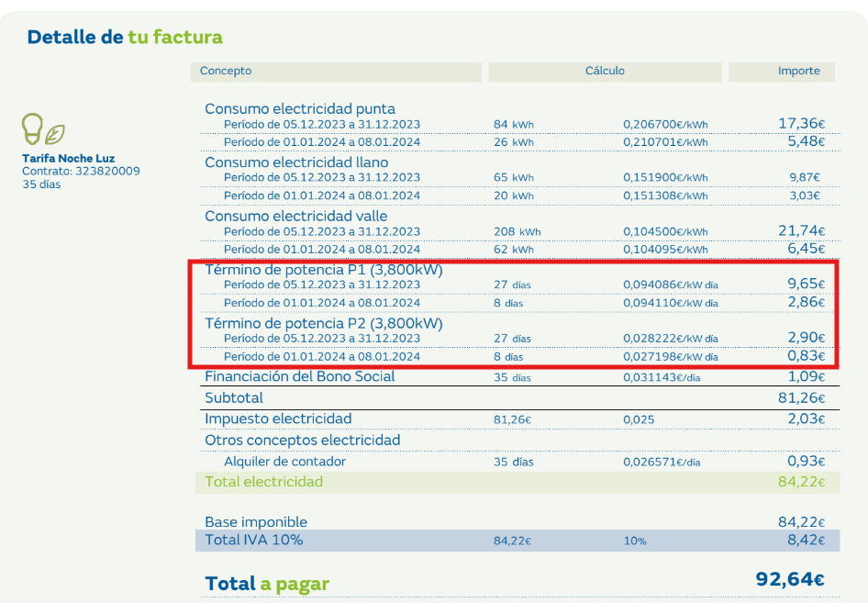The image size is (868, 603).
Task: Click the light bulb electricity icon
Action: click(x=33, y=128)
